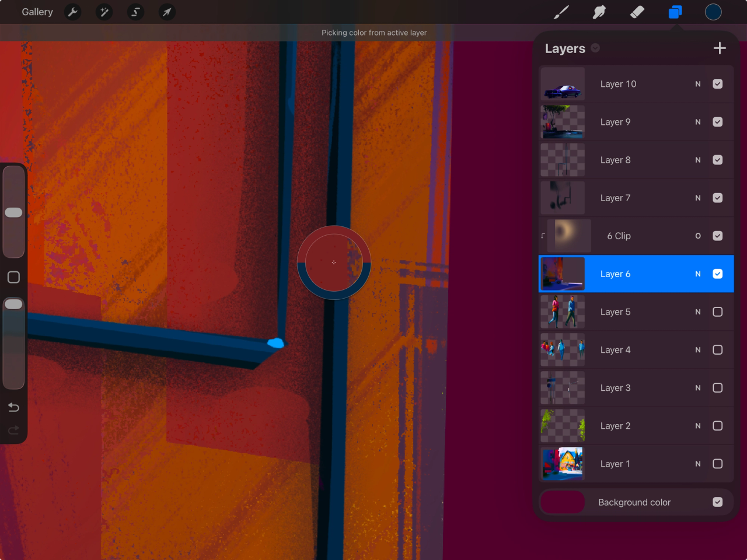
Task: Select the Paint brush tool
Action: [561, 12]
